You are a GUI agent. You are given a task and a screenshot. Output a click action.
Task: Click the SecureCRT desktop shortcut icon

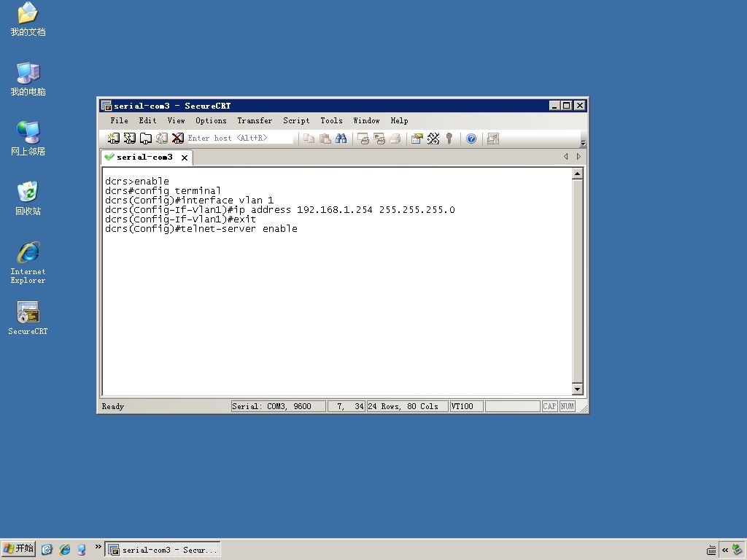tap(28, 318)
